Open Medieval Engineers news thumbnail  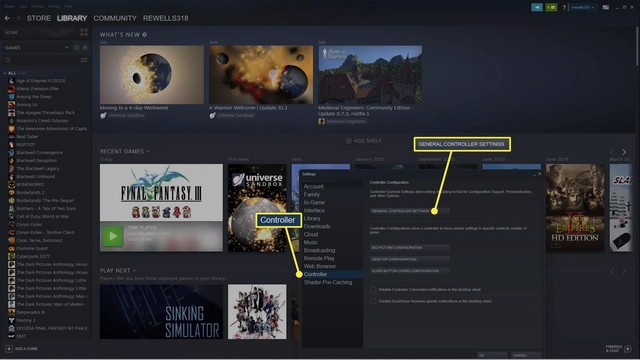click(x=370, y=75)
